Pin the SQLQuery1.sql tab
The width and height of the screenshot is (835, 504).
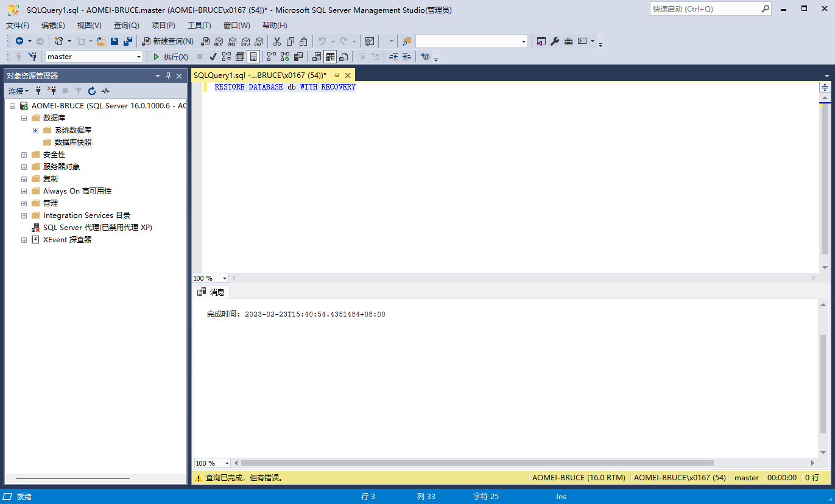(336, 75)
